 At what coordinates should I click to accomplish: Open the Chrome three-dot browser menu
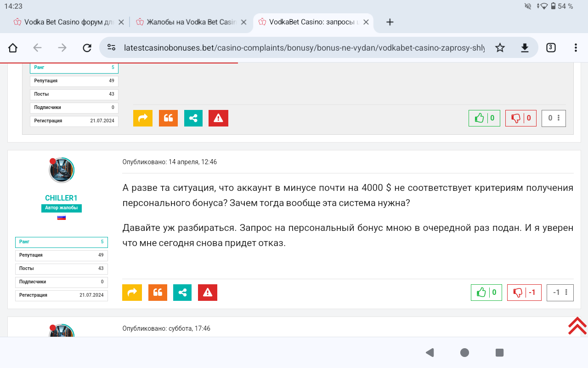click(x=576, y=48)
